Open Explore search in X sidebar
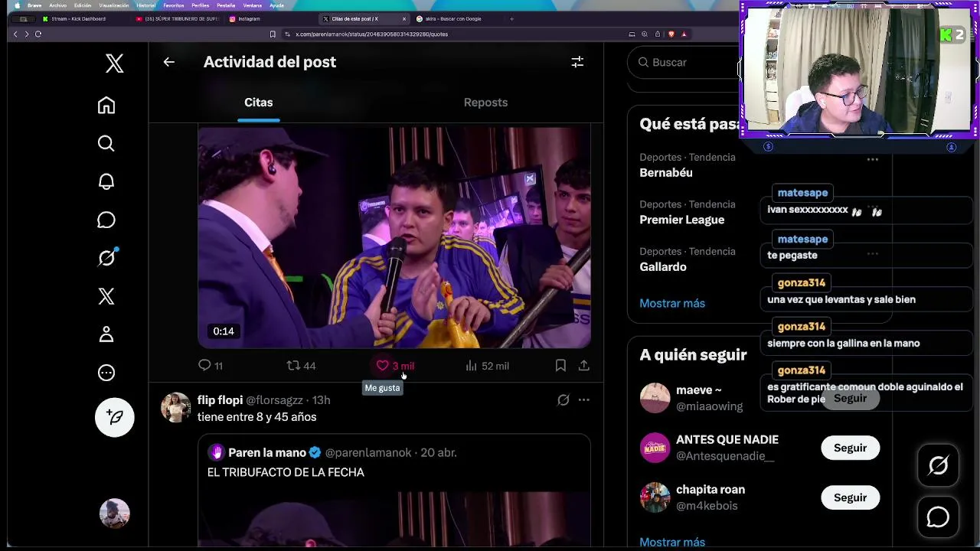Image resolution: width=980 pixels, height=551 pixels. coord(106,143)
